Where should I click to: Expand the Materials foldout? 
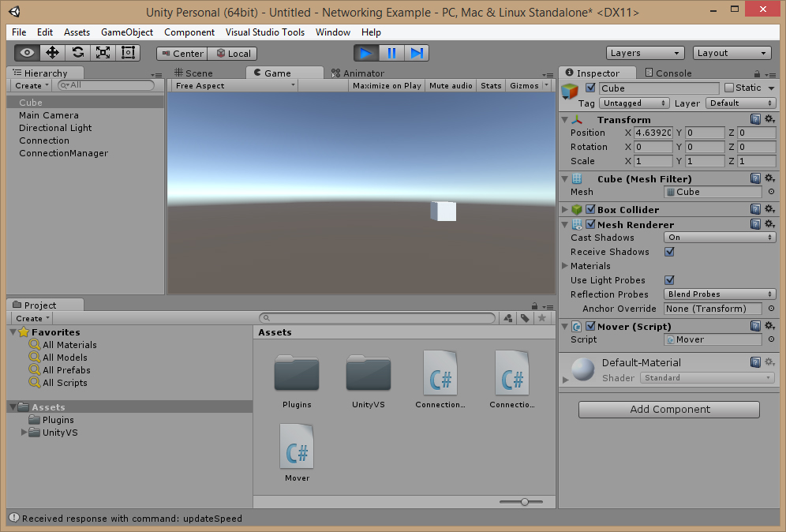tap(565, 266)
